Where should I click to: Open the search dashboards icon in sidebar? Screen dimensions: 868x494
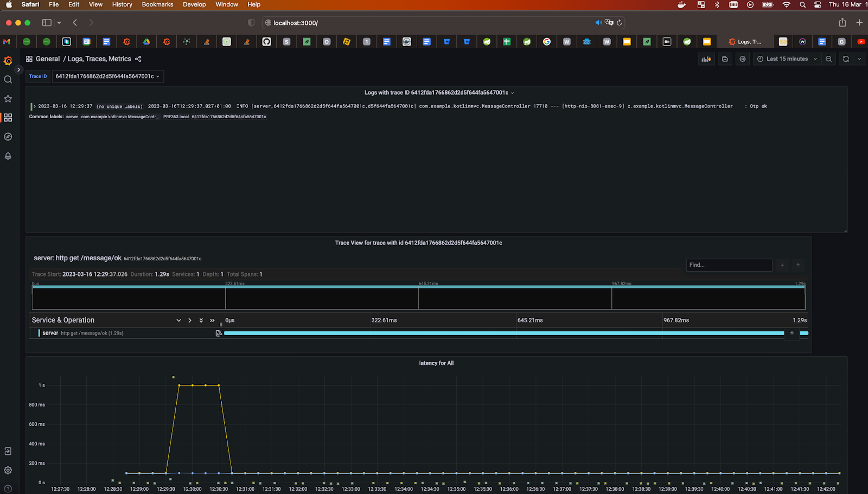[x=8, y=80]
